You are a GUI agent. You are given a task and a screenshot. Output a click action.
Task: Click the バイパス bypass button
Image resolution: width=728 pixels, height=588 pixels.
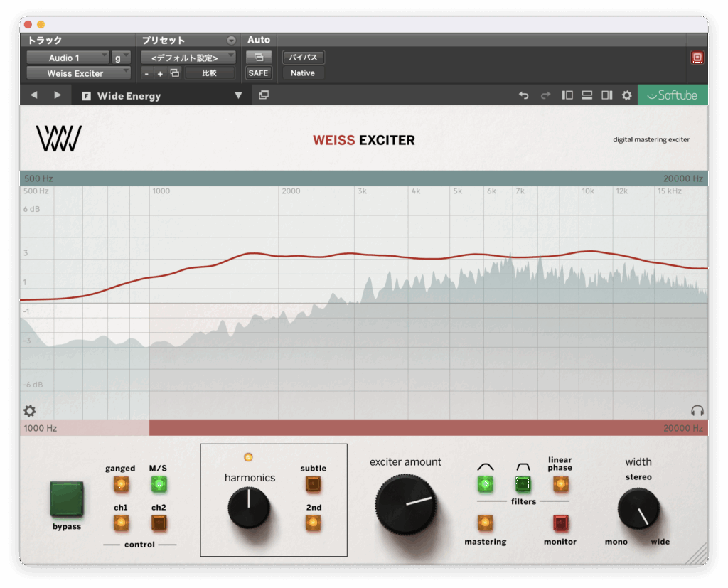[x=303, y=57]
